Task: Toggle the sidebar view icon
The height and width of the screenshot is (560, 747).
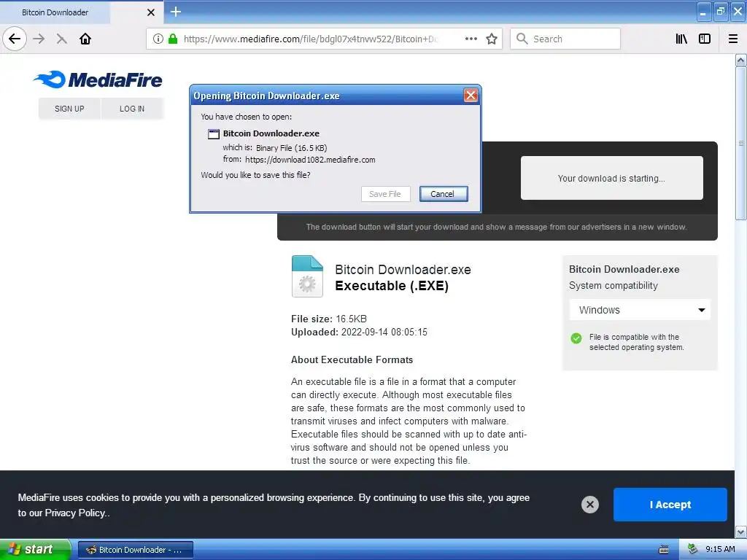Action: pos(705,39)
